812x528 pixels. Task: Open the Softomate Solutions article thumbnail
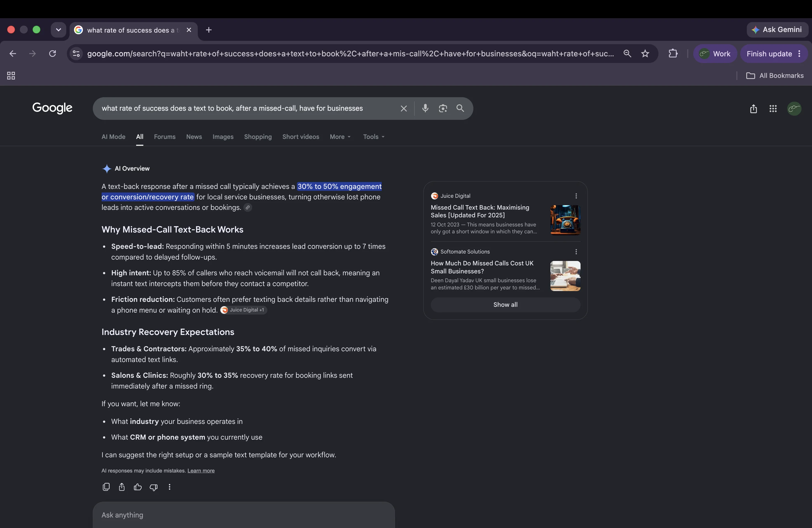[x=565, y=276]
